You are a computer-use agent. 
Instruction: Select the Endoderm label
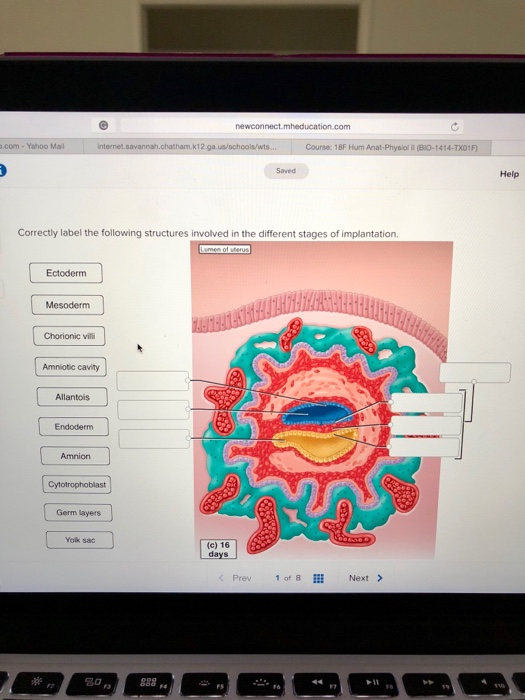[74, 426]
